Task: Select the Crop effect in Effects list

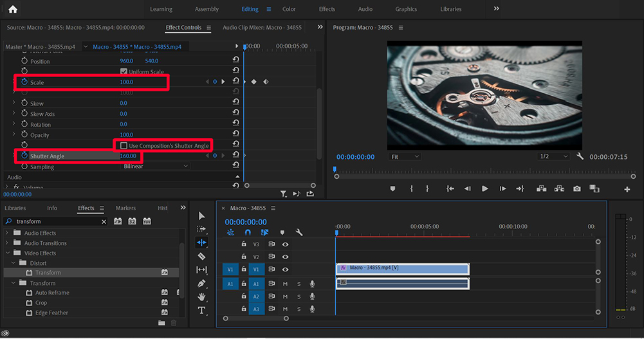Action: point(41,303)
